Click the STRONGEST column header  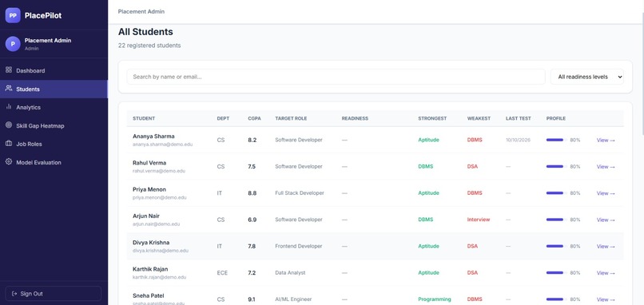click(432, 118)
